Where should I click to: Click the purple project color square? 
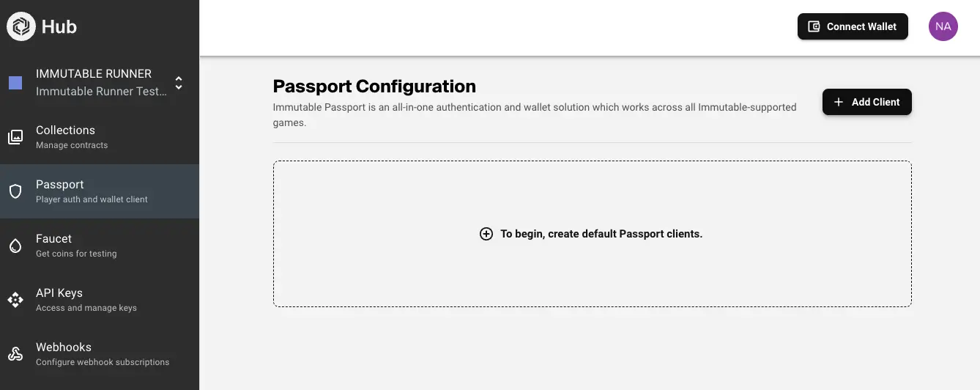(x=15, y=83)
